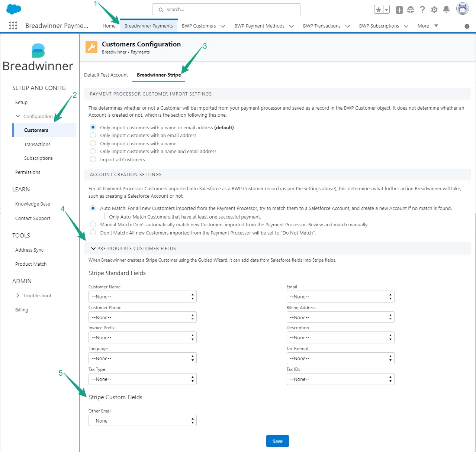Go to the Home tab

click(x=109, y=26)
